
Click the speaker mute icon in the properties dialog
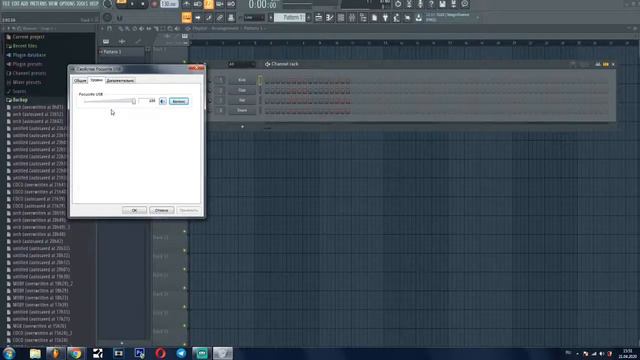[x=163, y=101]
